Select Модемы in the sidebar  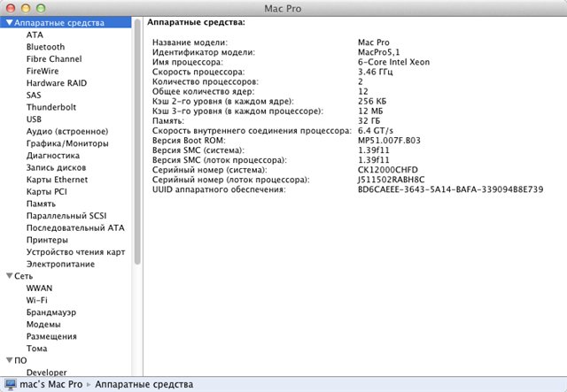click(43, 325)
